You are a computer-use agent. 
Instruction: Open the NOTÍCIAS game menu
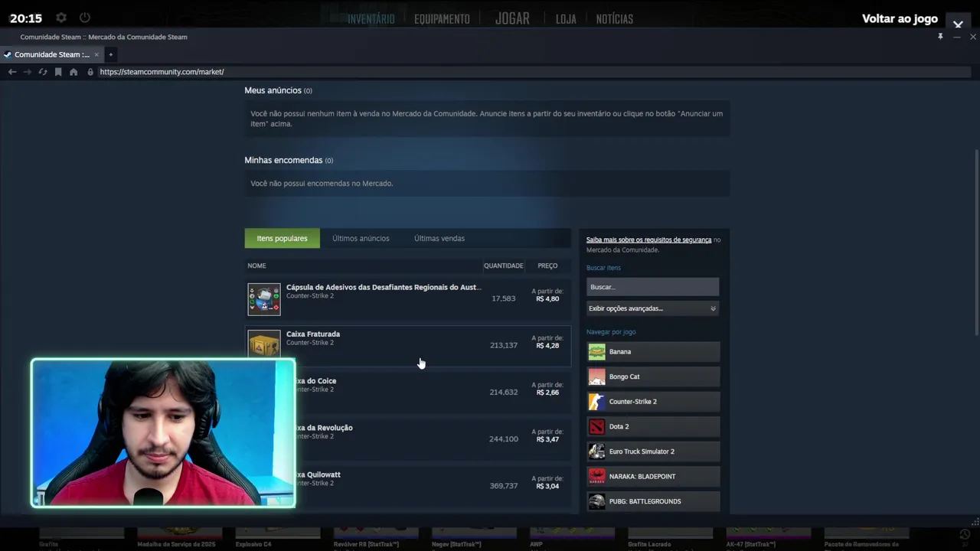click(615, 19)
